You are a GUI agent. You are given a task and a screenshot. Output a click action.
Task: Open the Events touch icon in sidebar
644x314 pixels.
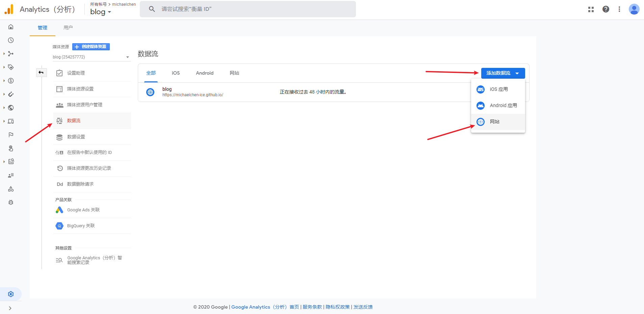point(11,148)
